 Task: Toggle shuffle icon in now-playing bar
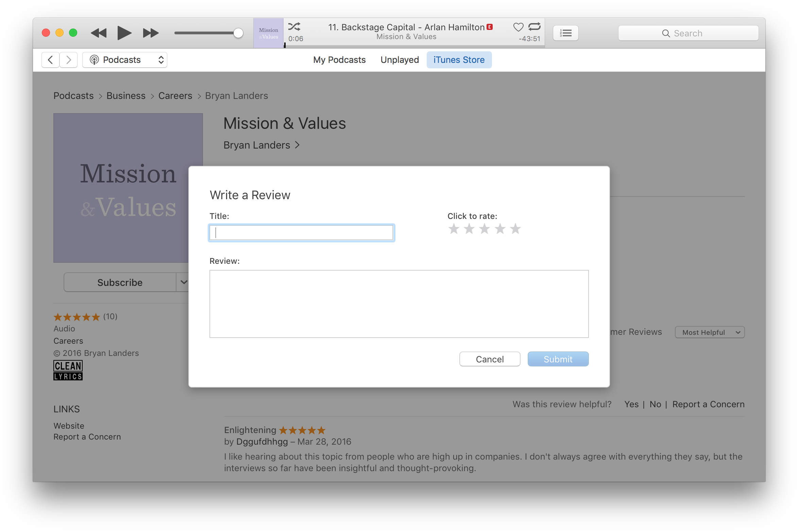click(x=294, y=27)
